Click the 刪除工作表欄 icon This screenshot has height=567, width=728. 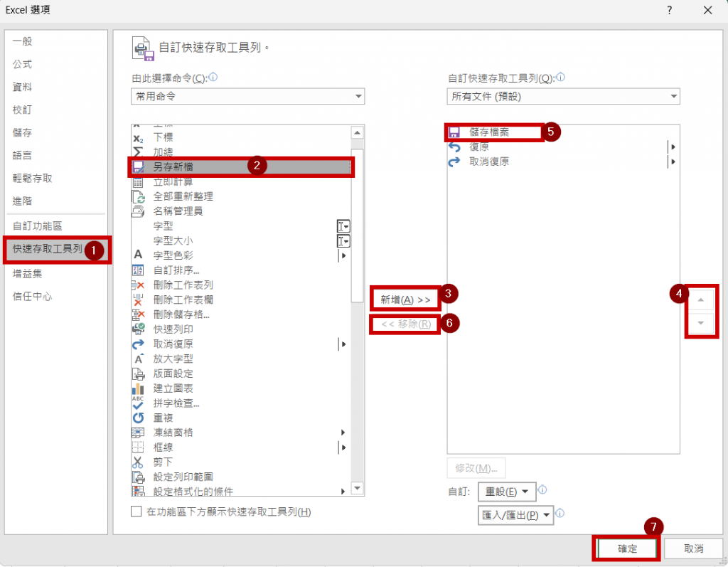(138, 300)
